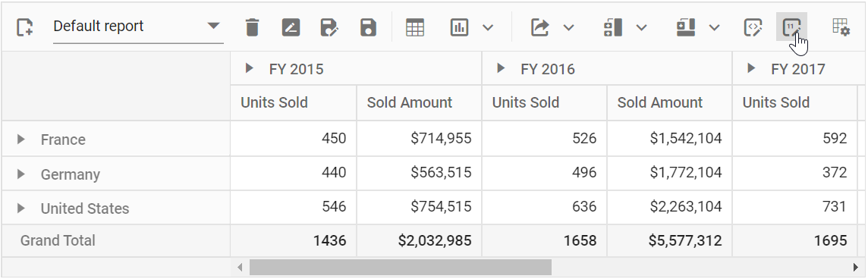This screenshot has width=868, height=279.
Task: Rename the current report with the edit icon
Action: point(291,27)
